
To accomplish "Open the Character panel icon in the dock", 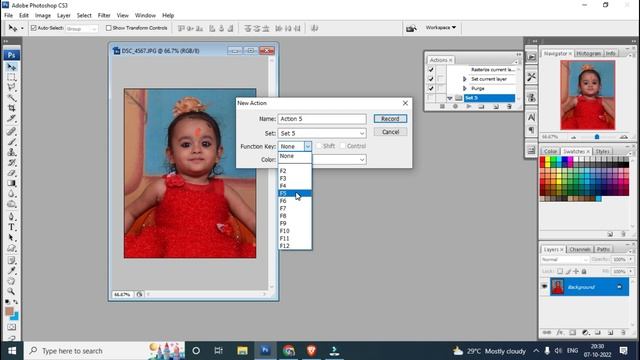I will point(531,118).
